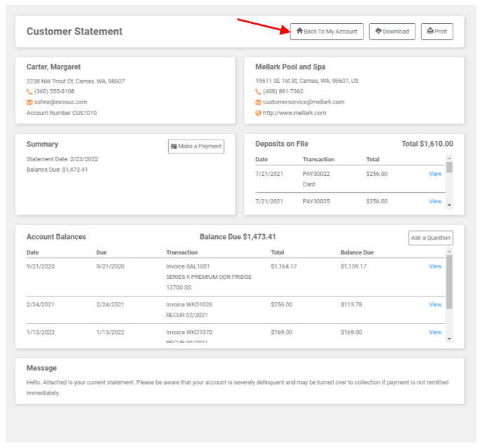Viewport: 482px width, 448px height.
Task: Download the customer statement
Action: tap(392, 32)
